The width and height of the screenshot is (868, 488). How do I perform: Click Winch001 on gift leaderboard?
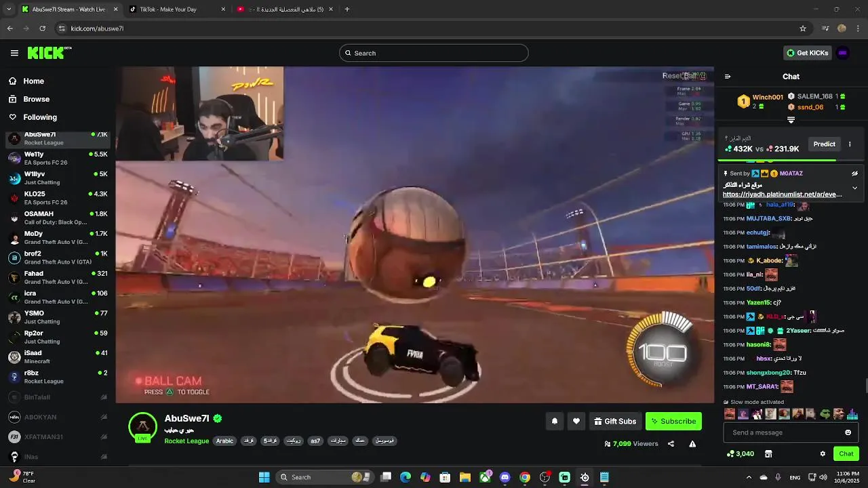tap(768, 98)
